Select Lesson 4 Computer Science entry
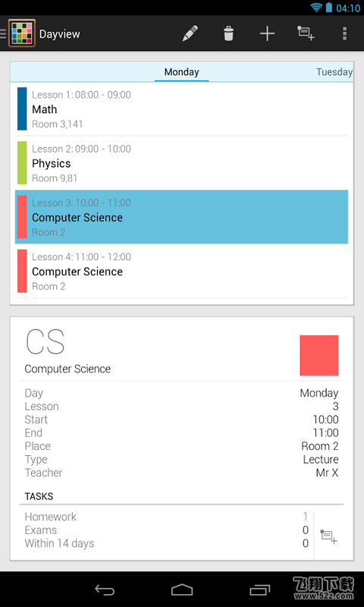Image resolution: width=364 pixels, height=607 pixels. (182, 271)
